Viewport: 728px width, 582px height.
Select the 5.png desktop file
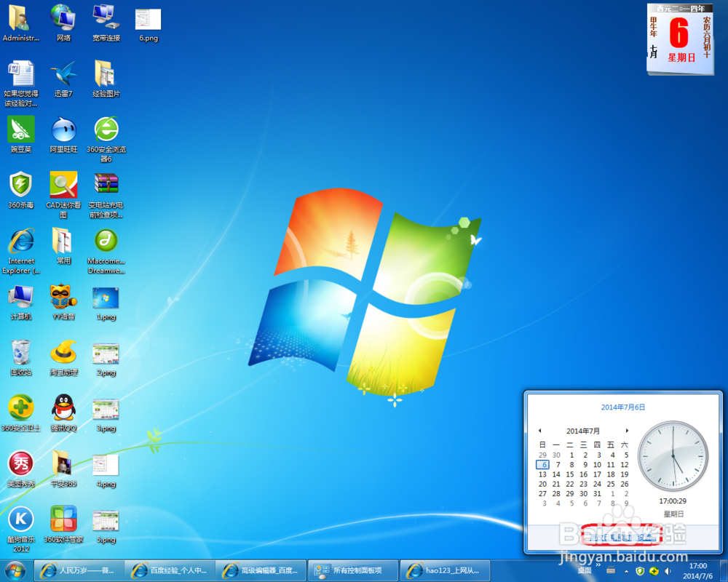tap(106, 527)
